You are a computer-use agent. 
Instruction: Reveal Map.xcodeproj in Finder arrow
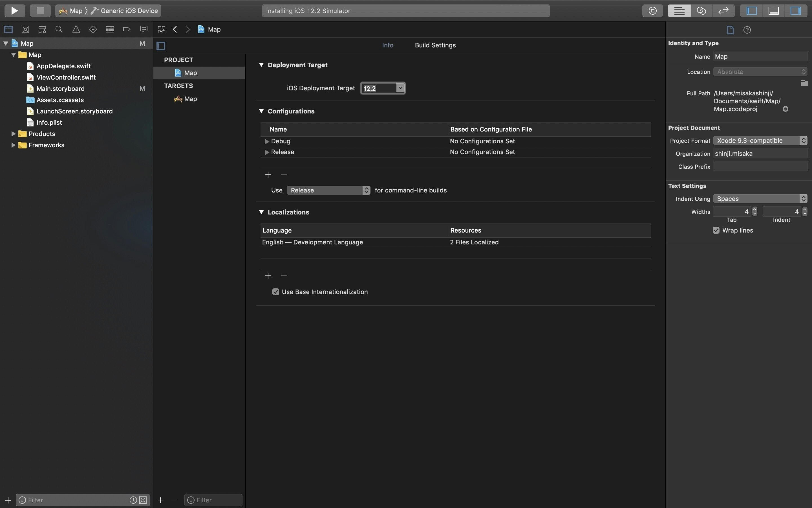pyautogui.click(x=785, y=109)
